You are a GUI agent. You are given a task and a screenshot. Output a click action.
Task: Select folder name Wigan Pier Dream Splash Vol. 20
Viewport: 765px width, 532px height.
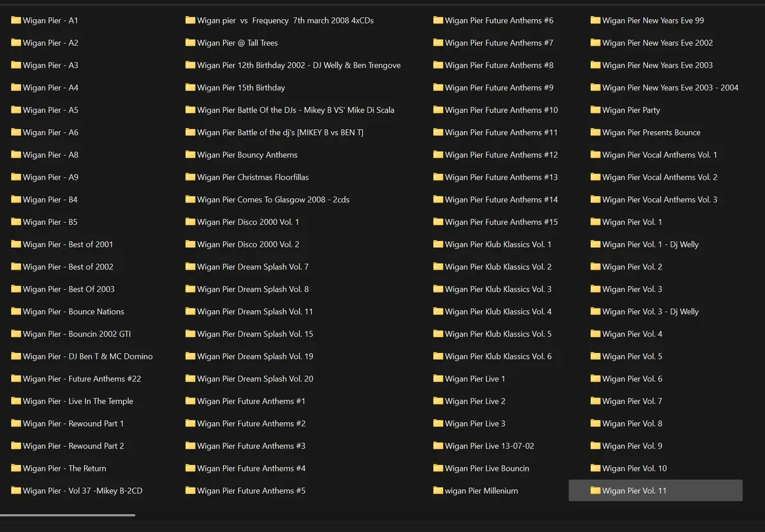tap(255, 378)
